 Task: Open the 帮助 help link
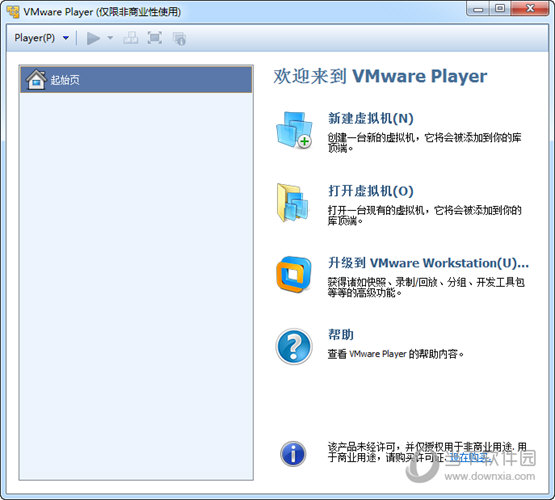341,335
